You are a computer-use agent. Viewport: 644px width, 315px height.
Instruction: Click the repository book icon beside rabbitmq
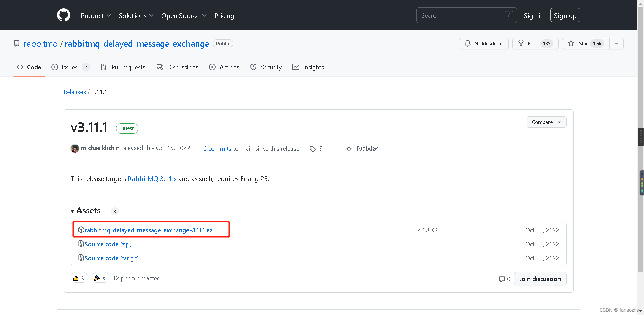pos(17,44)
